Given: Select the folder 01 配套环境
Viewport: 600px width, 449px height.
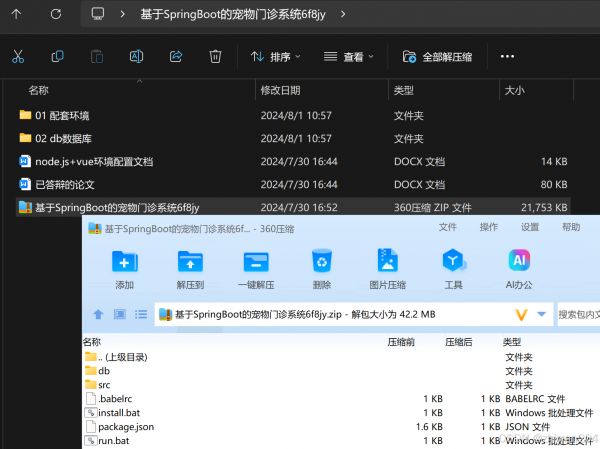Looking at the screenshot, I should coord(54,115).
